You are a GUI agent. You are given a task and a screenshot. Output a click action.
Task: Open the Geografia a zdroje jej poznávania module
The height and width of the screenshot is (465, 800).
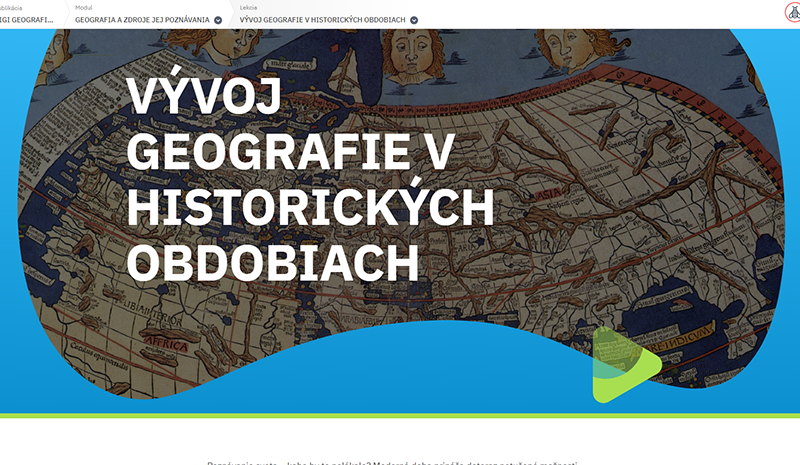[142, 20]
